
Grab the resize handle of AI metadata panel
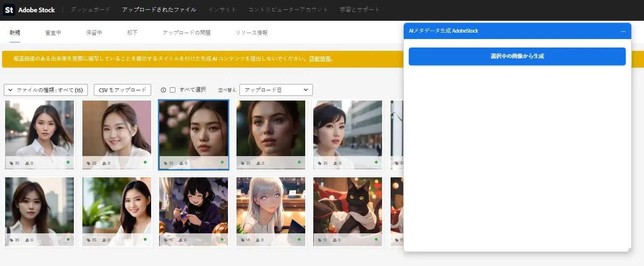(629, 249)
